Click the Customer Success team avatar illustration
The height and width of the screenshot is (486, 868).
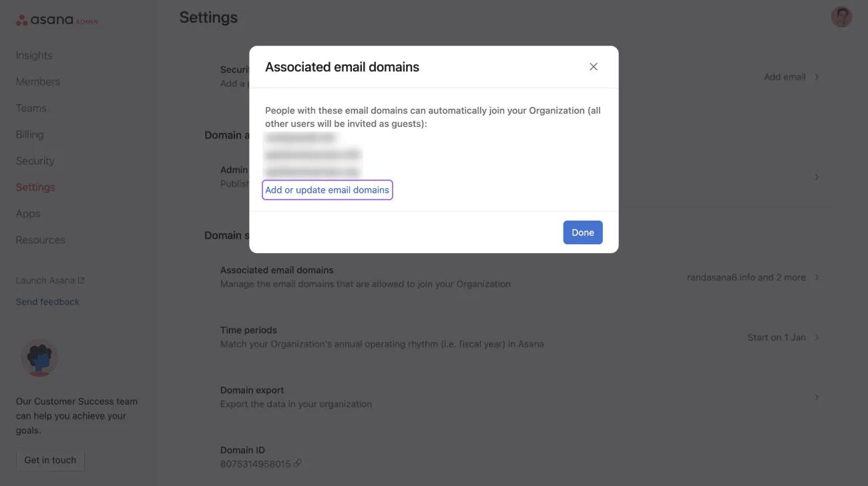click(x=39, y=357)
